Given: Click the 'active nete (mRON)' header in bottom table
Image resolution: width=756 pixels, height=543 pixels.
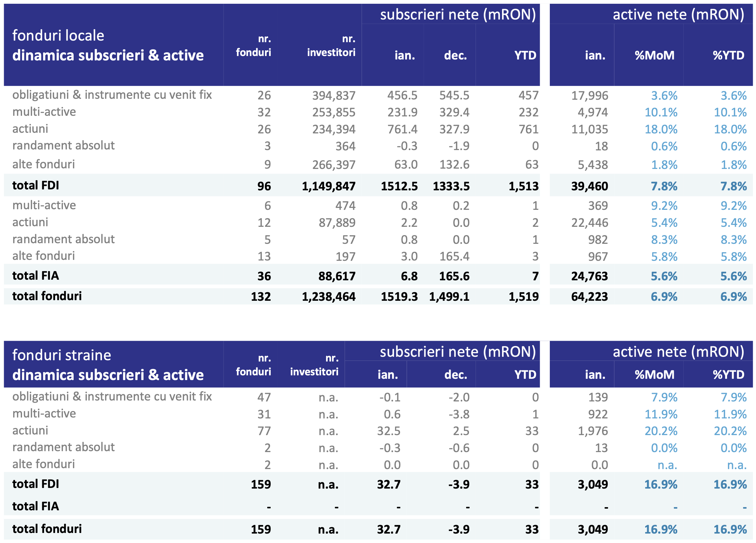Looking at the screenshot, I should pyautogui.click(x=678, y=352).
